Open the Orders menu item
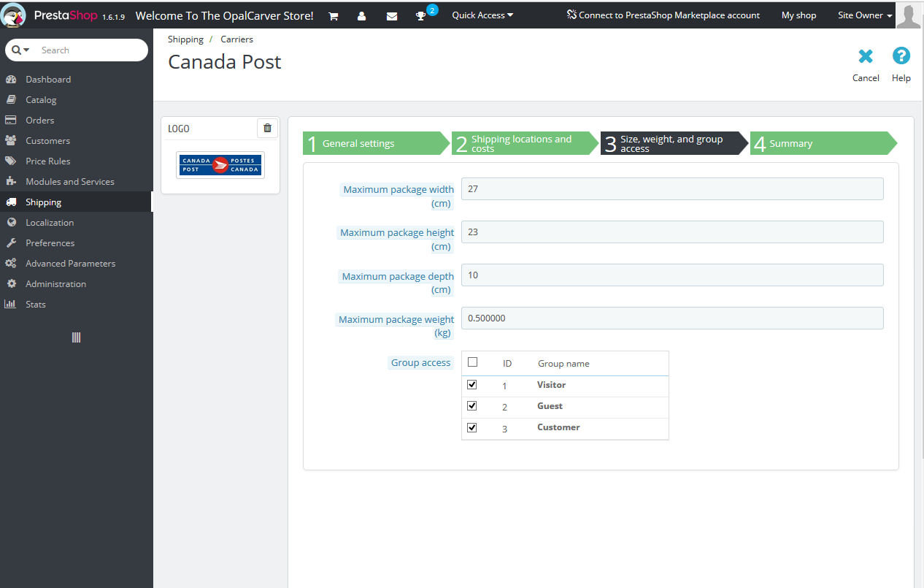Screen dimensions: 924x588 point(40,120)
